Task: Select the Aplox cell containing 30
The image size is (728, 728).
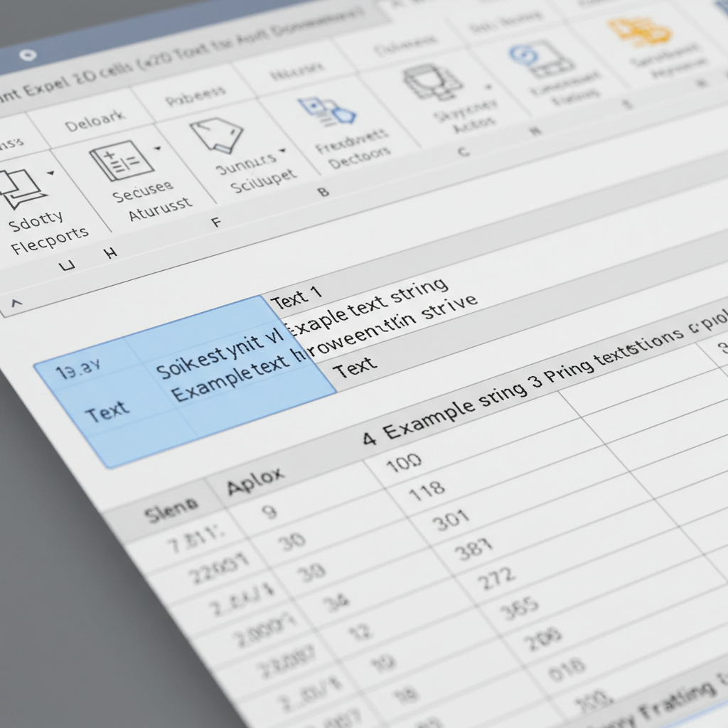Action: pos(291,541)
